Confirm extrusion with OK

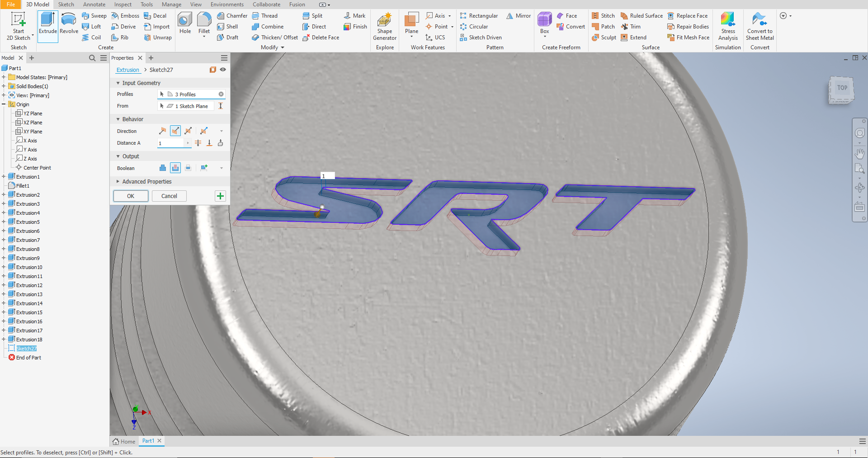click(131, 196)
